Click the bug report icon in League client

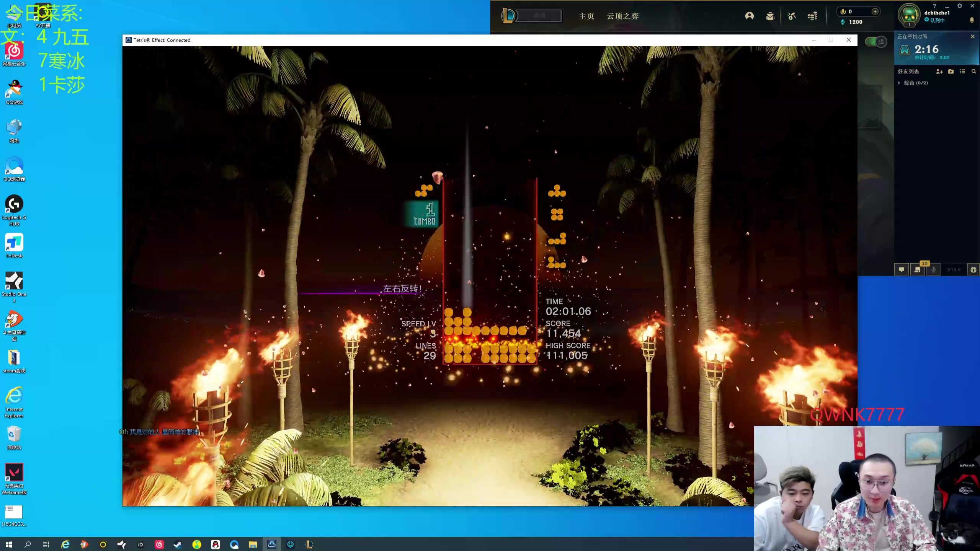point(973,270)
